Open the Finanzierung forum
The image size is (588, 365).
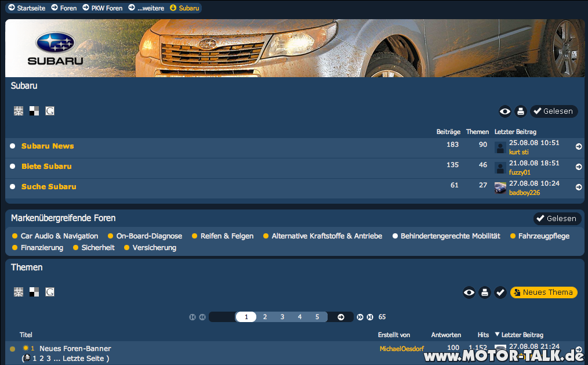[x=42, y=248]
